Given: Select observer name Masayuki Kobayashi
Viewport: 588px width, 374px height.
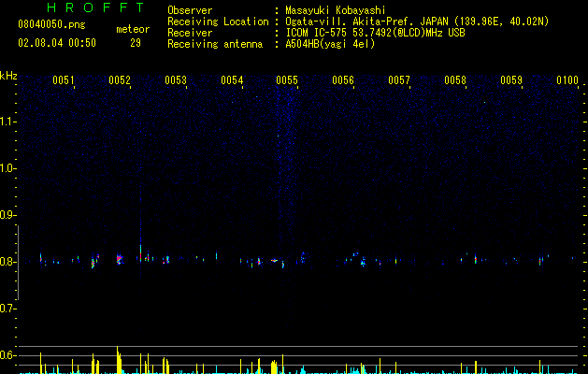Looking at the screenshot, I should coord(336,10).
